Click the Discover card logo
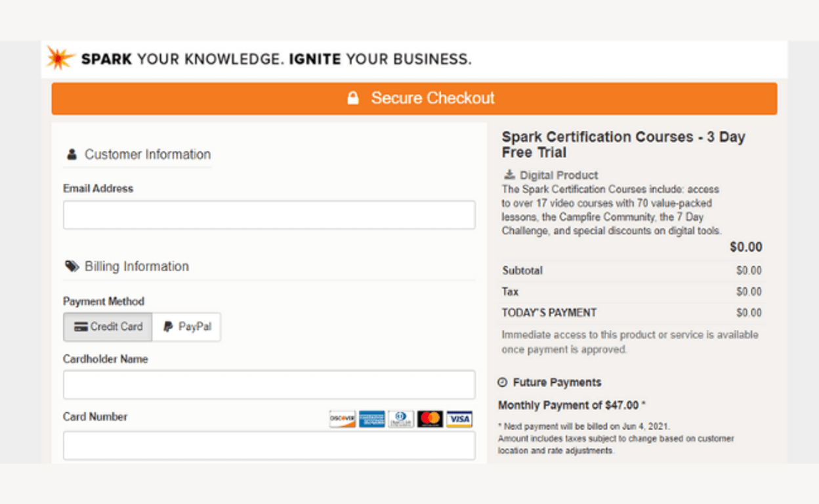This screenshot has width=819, height=504. (342, 419)
